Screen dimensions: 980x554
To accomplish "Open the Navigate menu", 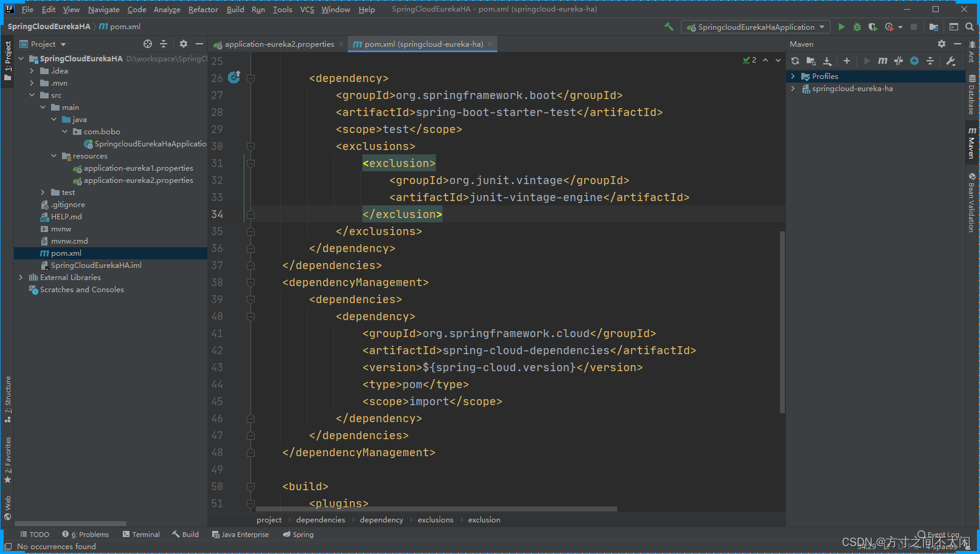I will coord(104,9).
